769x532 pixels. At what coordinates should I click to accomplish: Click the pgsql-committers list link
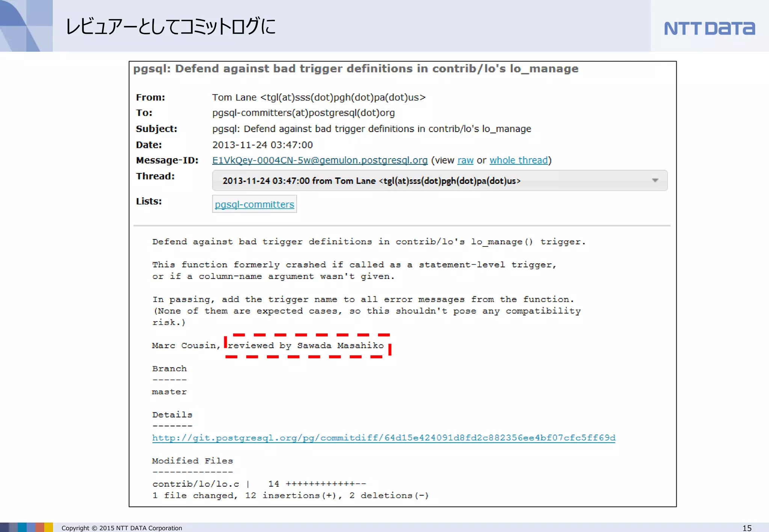point(254,204)
